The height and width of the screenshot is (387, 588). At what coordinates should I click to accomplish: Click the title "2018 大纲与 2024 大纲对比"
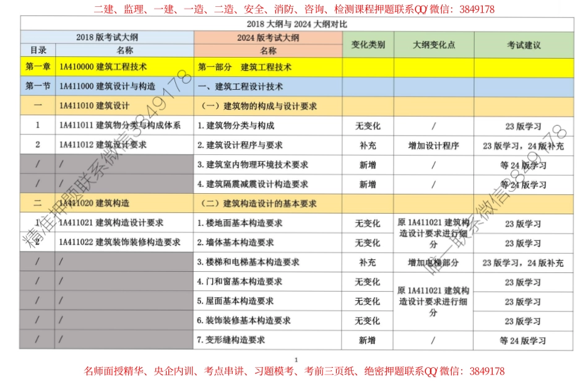pyautogui.click(x=296, y=24)
